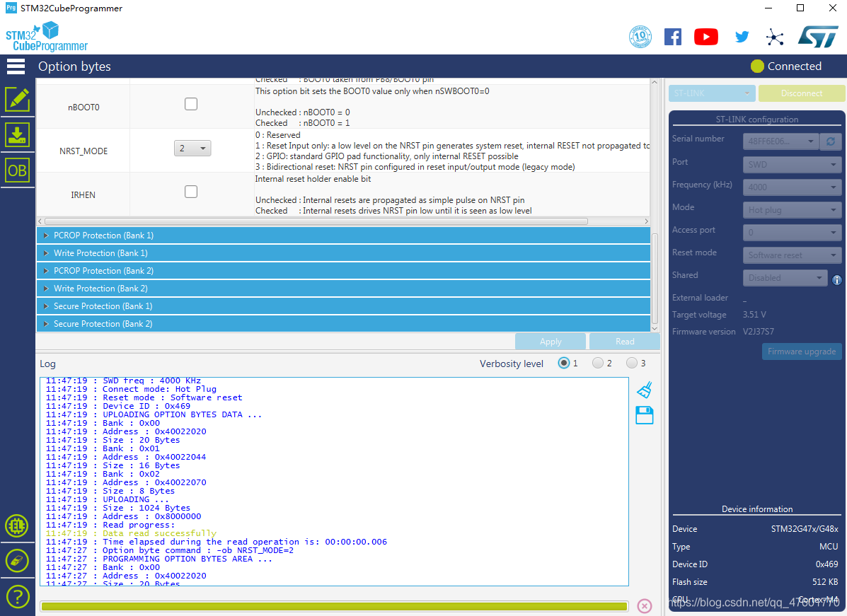The image size is (847, 616).
Task: Open the OB option bytes view
Action: pyautogui.click(x=17, y=170)
